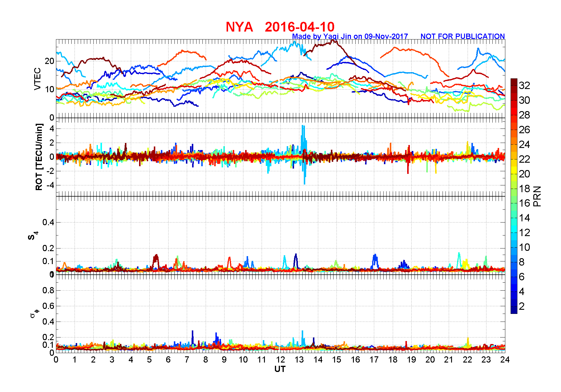Viewport: 561px width, 392px height.
Task: Click ROT tick label -4
Action: 50,185
